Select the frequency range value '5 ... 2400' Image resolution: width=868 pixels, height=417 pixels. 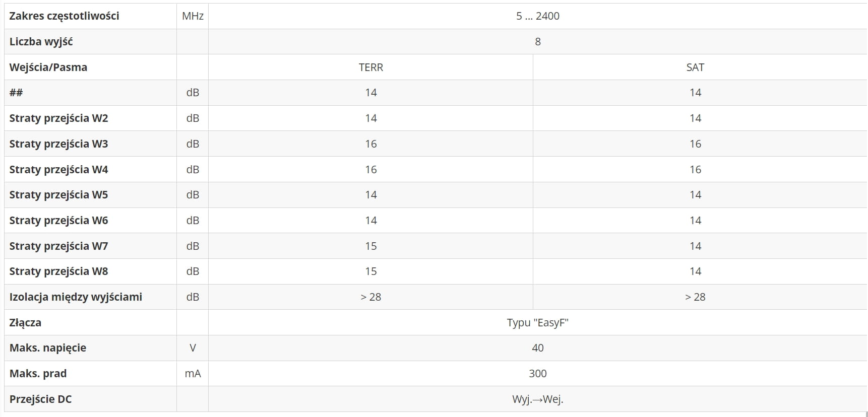point(537,16)
